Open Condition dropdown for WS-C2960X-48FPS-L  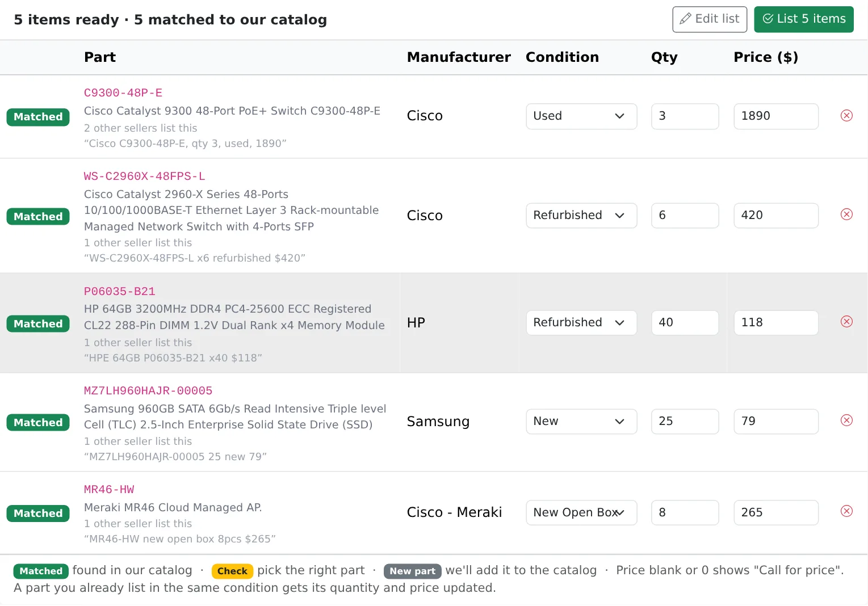pyautogui.click(x=581, y=216)
